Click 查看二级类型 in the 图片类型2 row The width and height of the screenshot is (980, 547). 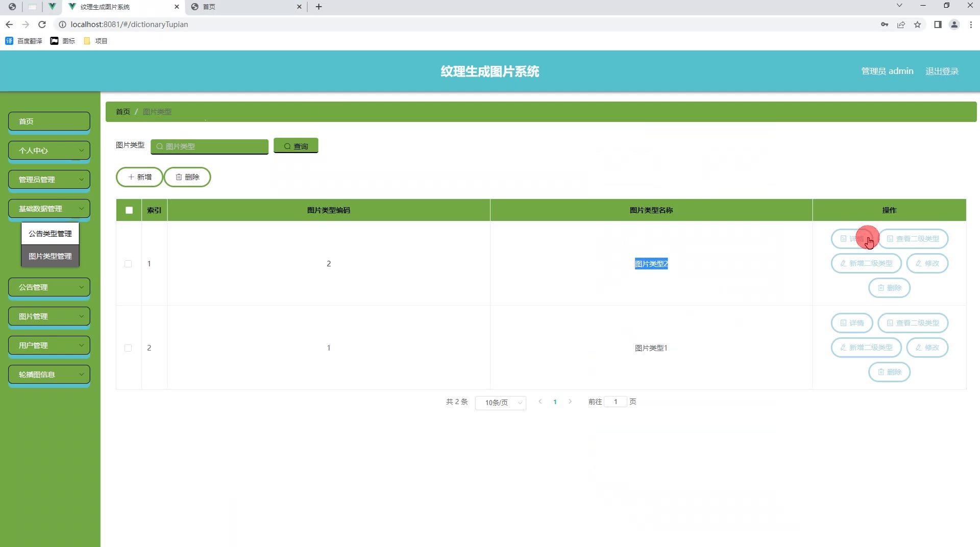point(913,239)
